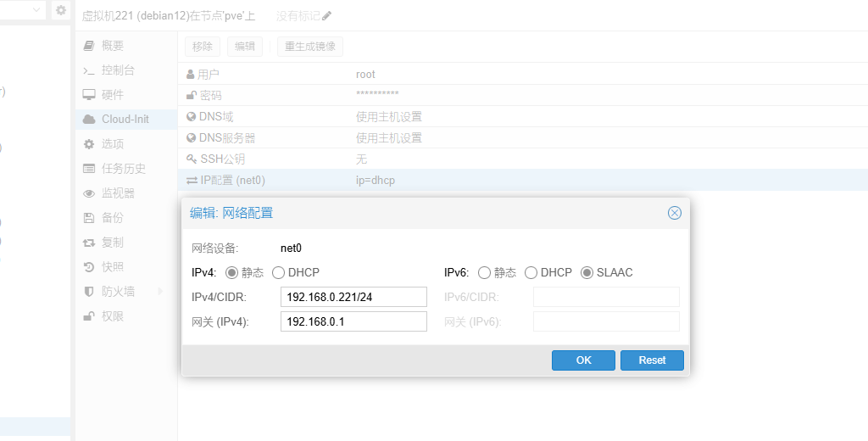The height and width of the screenshot is (441, 868).
Task: Click the Cloud-Init cloud icon
Action: pos(88,119)
